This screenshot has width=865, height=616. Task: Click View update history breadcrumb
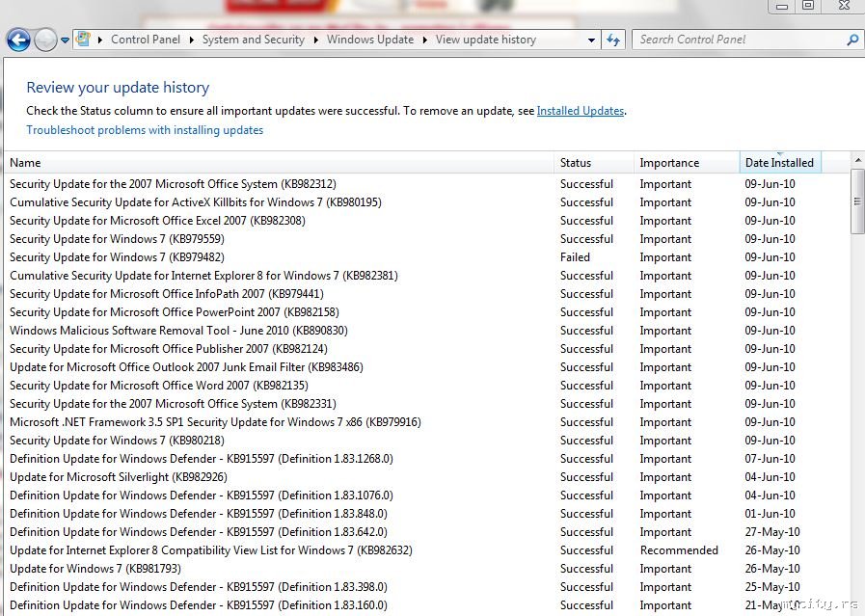[x=485, y=40]
